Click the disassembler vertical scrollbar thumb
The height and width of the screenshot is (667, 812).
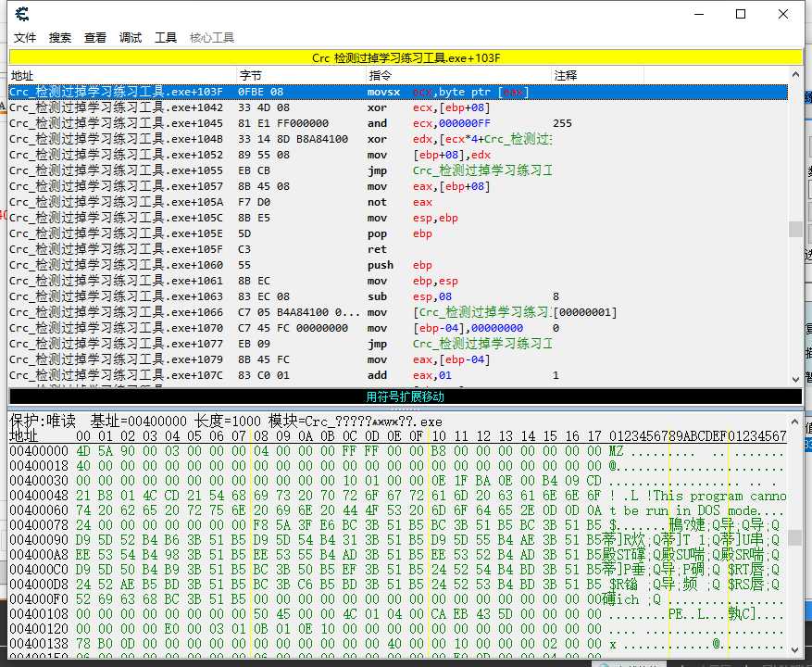pyautogui.click(x=796, y=229)
